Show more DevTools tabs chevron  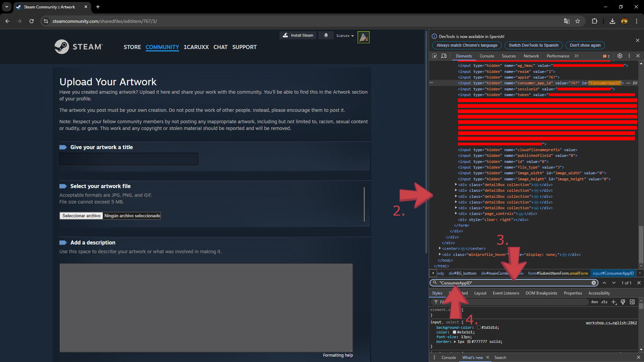576,56
